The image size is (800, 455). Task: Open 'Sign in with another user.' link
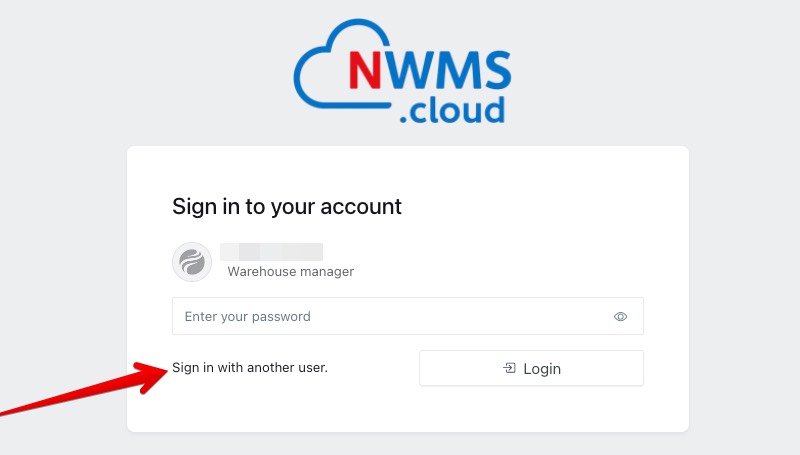[x=250, y=368]
